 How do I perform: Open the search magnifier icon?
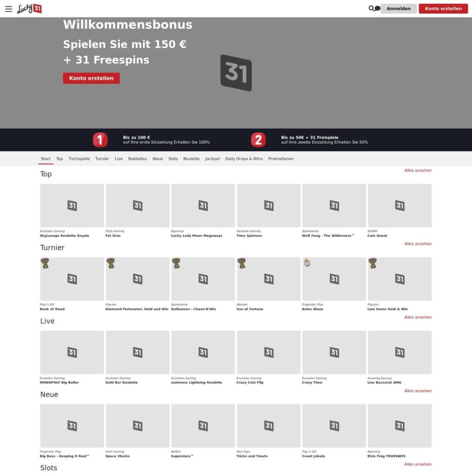(x=371, y=8)
